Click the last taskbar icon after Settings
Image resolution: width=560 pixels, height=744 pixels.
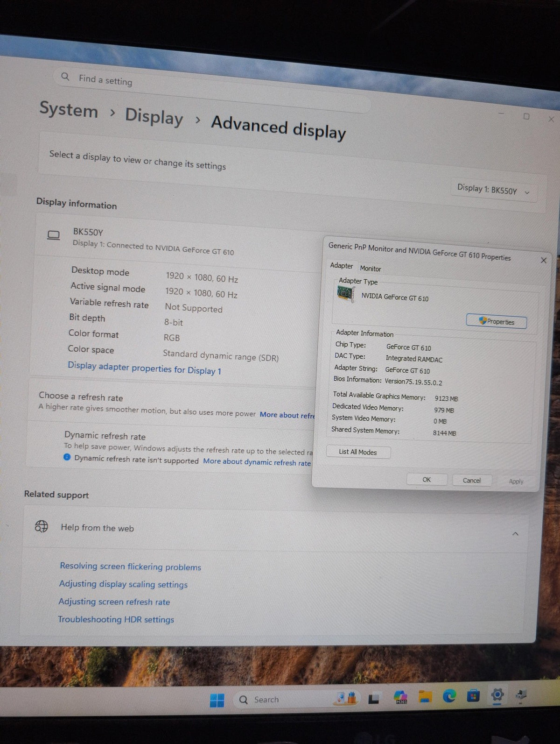521,694
